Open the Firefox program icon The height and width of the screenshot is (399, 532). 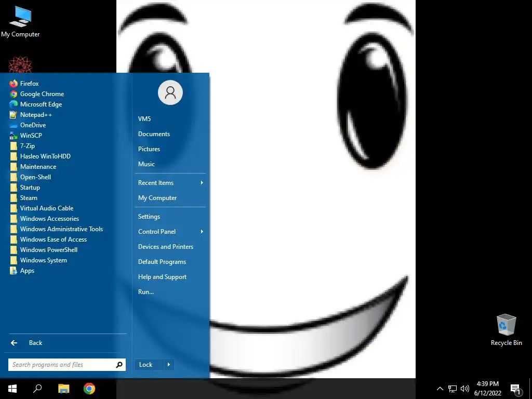coord(14,84)
